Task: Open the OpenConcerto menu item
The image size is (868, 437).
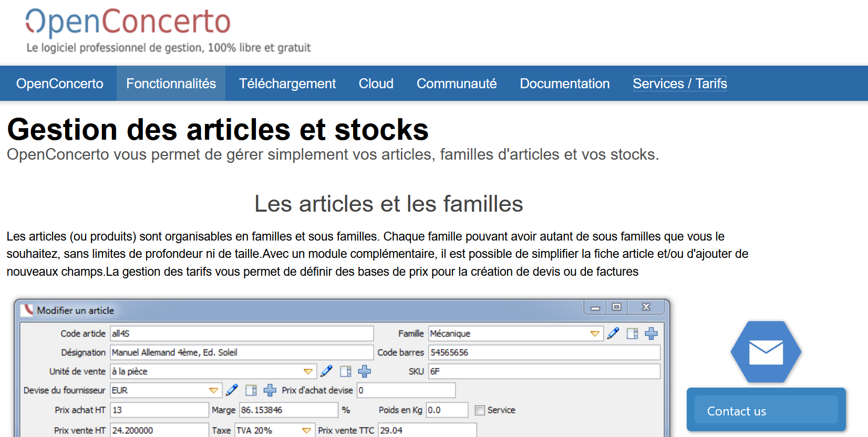Action: point(59,84)
